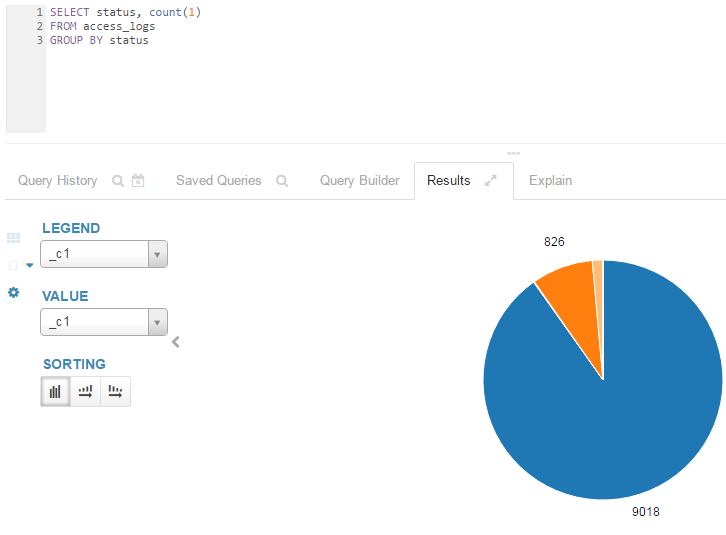Collapse chart options panel chevron
Viewport: 726px width, 535px height.
175,342
